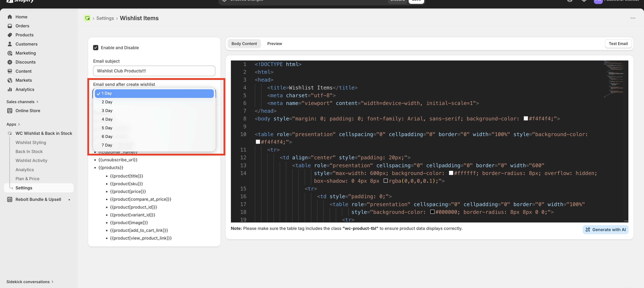Select the 7 Day dropdown option
This screenshot has height=288, width=644.
(154, 145)
